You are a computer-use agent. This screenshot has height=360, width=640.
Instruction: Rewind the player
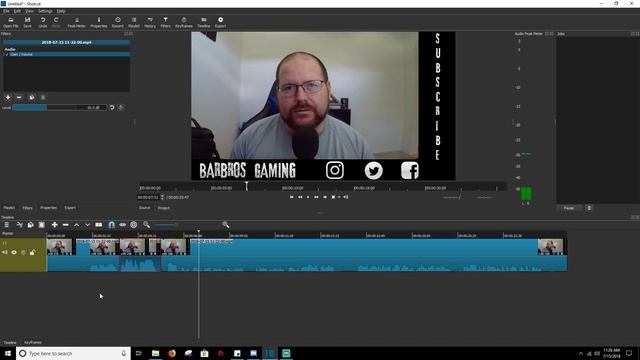coord(300,197)
